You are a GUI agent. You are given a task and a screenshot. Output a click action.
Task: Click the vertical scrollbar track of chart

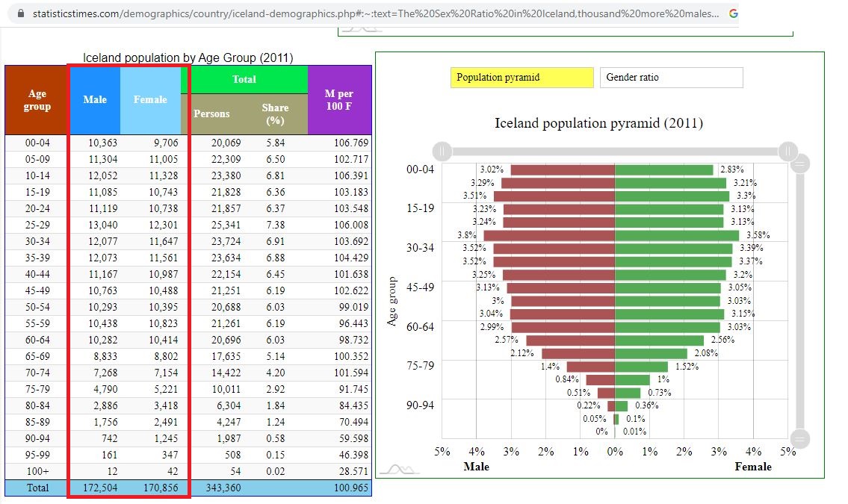[800, 301]
